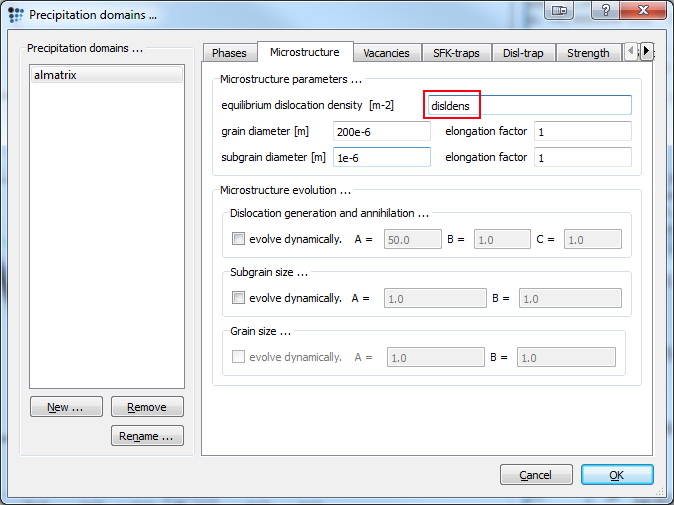Screen dimensions: 674x505
Task: Select almatrix in the domains list
Action: click(107, 75)
